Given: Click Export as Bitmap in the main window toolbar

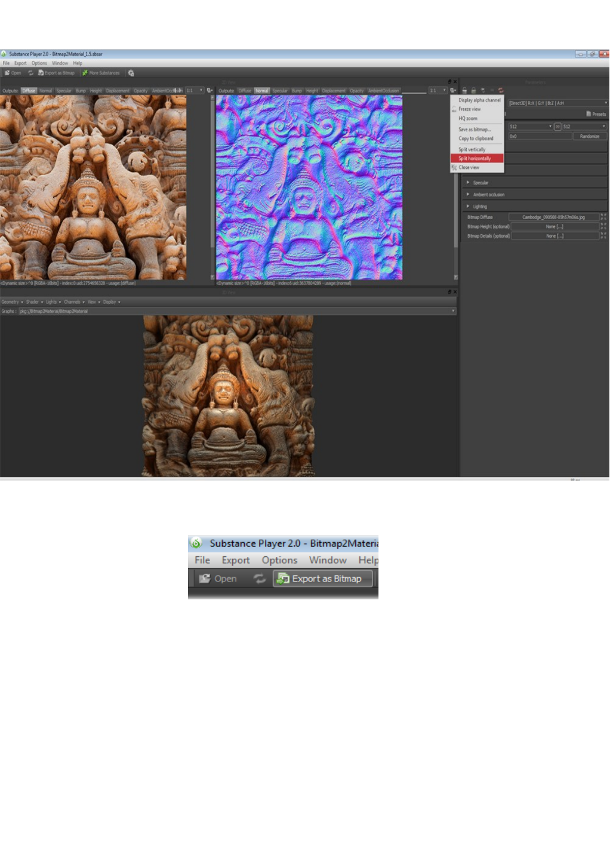Looking at the screenshot, I should tap(57, 73).
